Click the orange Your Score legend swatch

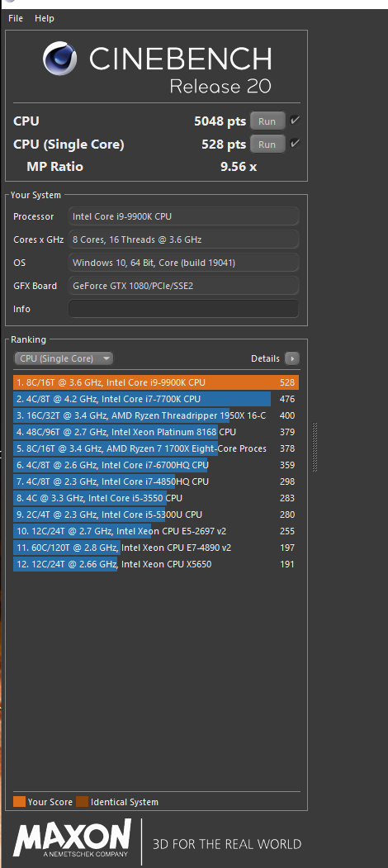[19, 802]
